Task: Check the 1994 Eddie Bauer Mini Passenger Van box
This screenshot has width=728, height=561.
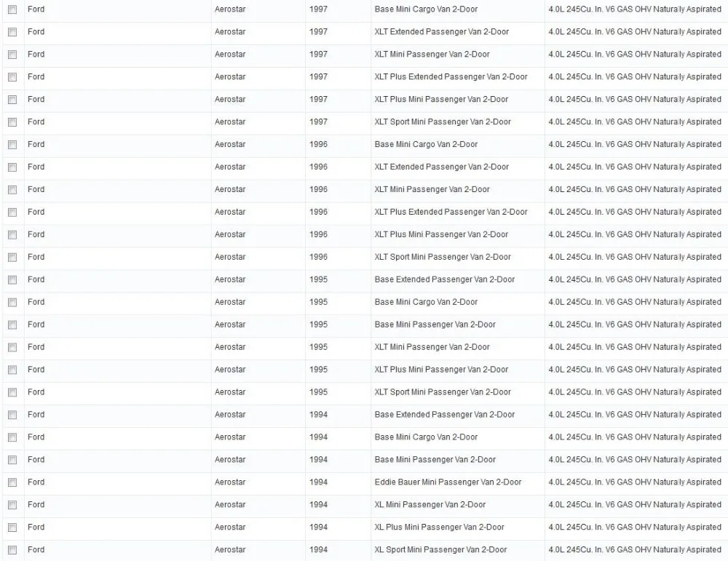Action: pos(12,482)
